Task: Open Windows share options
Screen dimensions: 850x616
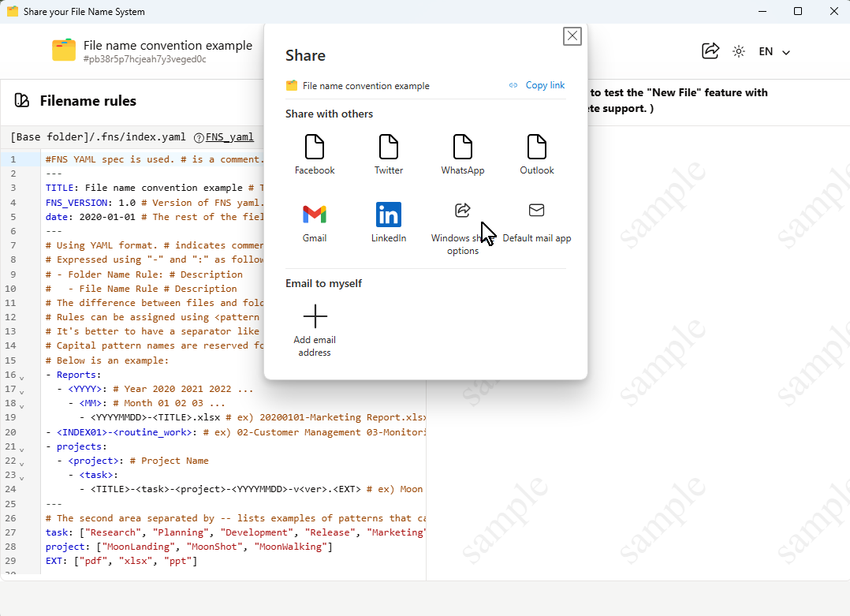Action: pyautogui.click(x=463, y=211)
